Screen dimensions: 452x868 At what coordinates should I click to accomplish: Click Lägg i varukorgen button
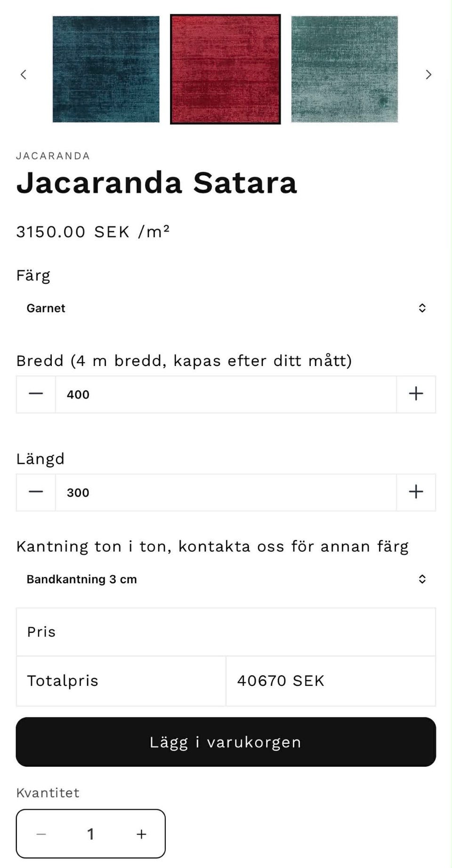pyautogui.click(x=226, y=742)
